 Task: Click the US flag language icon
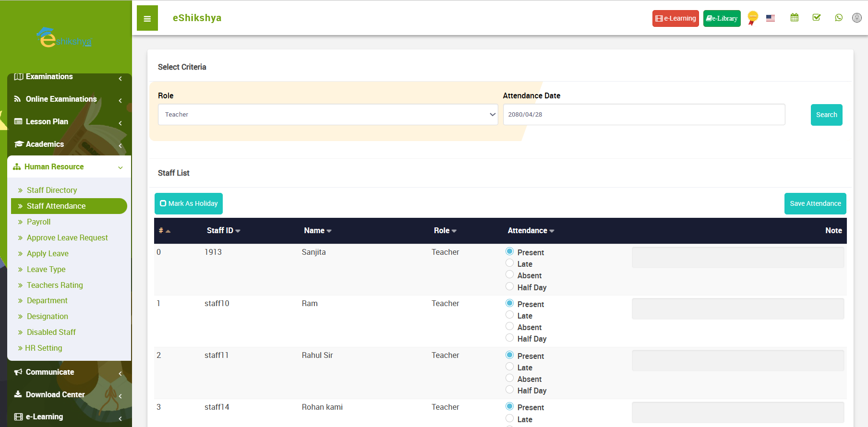coord(771,18)
